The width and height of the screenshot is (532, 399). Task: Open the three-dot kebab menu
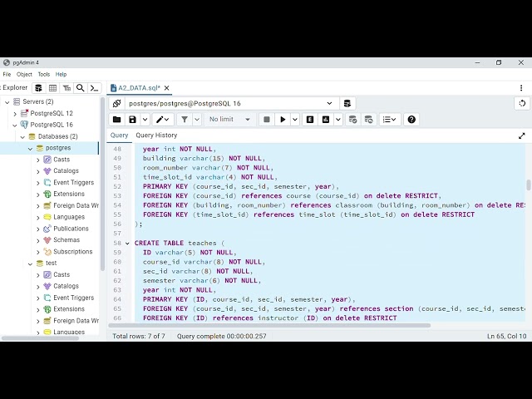click(521, 88)
